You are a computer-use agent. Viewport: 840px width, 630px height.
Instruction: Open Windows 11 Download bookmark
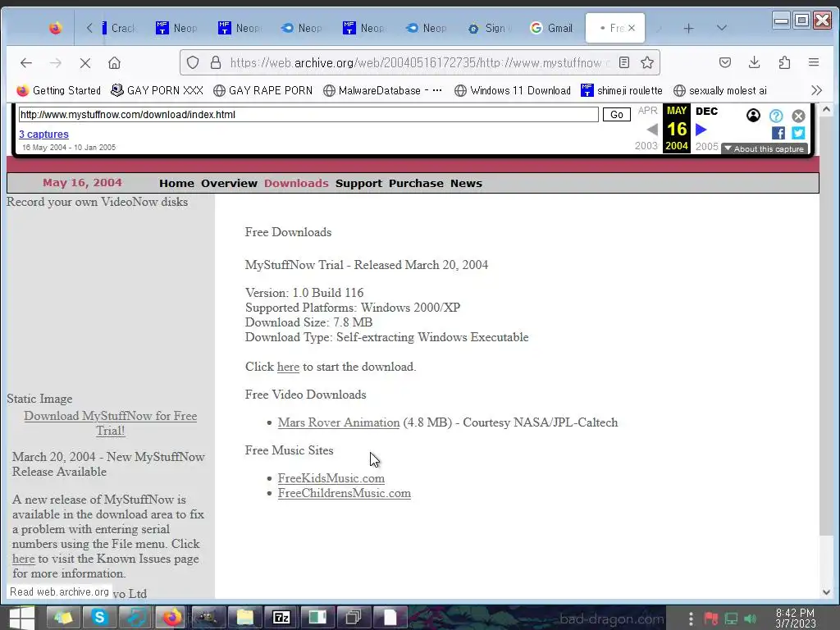513,90
